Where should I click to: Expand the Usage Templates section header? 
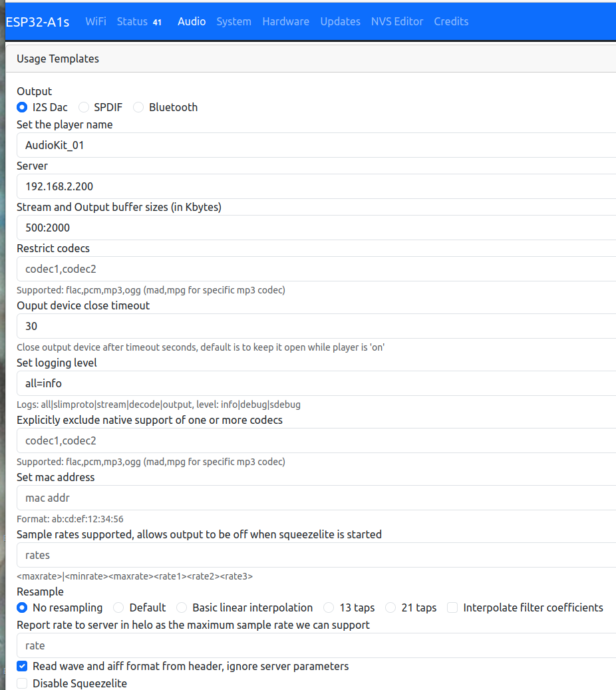click(x=58, y=59)
